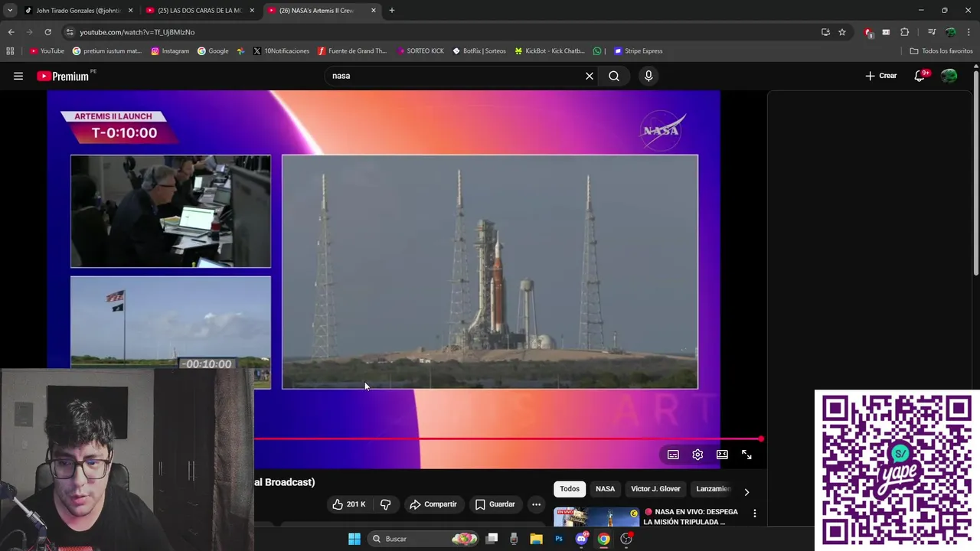Select the Lanzamientos filter chip

click(712, 489)
